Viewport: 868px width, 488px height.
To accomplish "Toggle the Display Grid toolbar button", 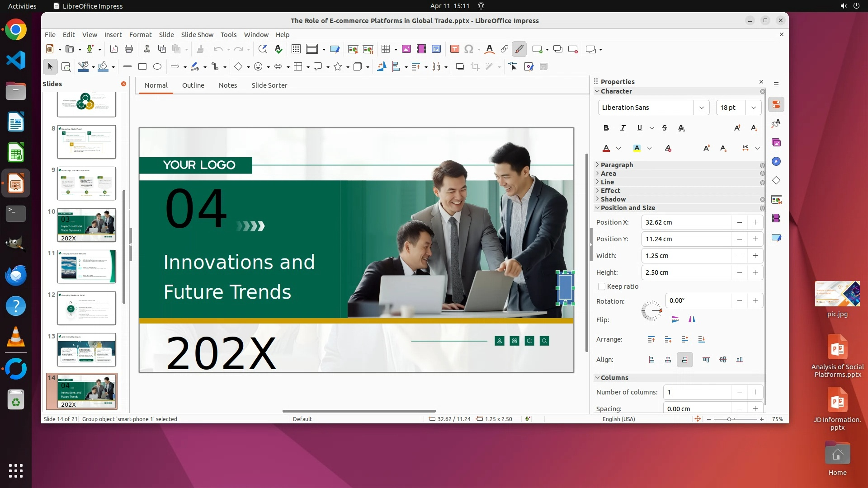I will (296, 49).
